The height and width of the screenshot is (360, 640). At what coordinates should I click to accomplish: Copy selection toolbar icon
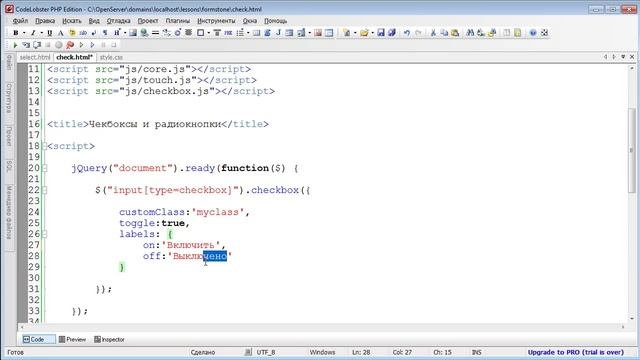[x=444, y=33]
